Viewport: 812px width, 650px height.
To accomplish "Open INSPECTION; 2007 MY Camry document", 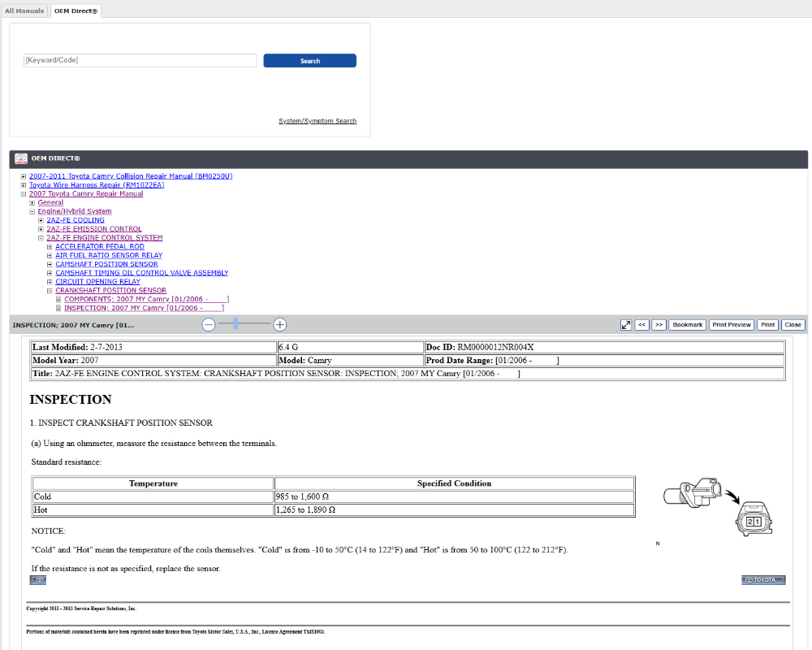I will pyautogui.click(x=144, y=309).
